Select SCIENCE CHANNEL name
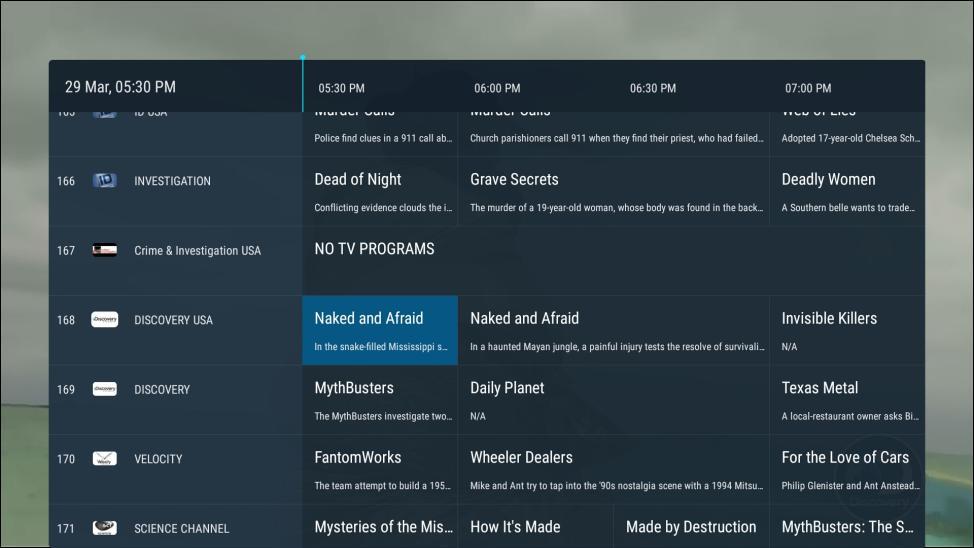This screenshot has width=974, height=548. 181,529
